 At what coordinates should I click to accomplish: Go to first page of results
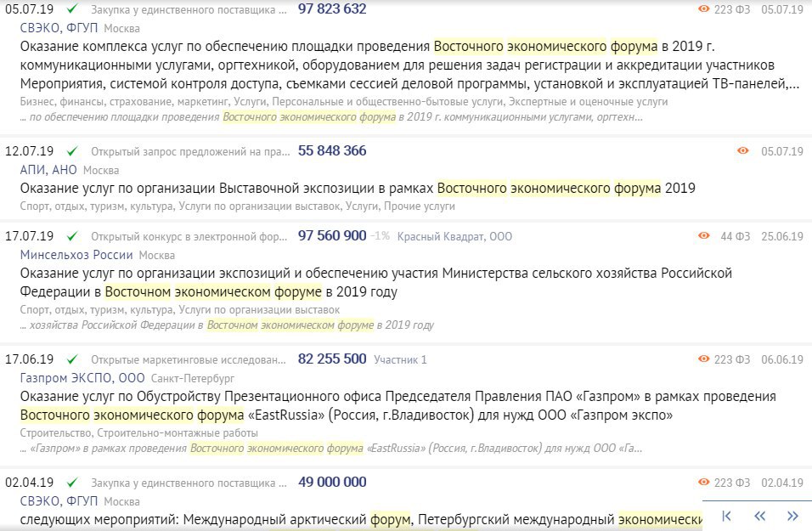pyautogui.click(x=726, y=516)
